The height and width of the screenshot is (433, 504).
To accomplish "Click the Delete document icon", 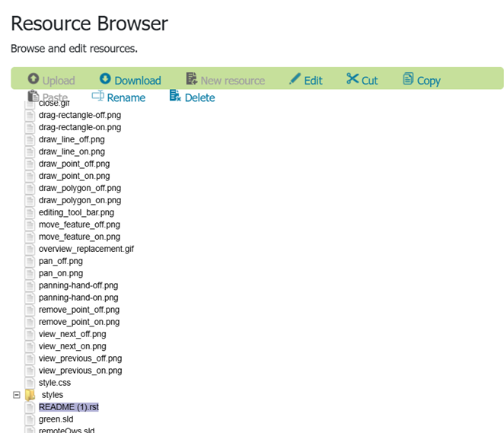I will point(175,96).
